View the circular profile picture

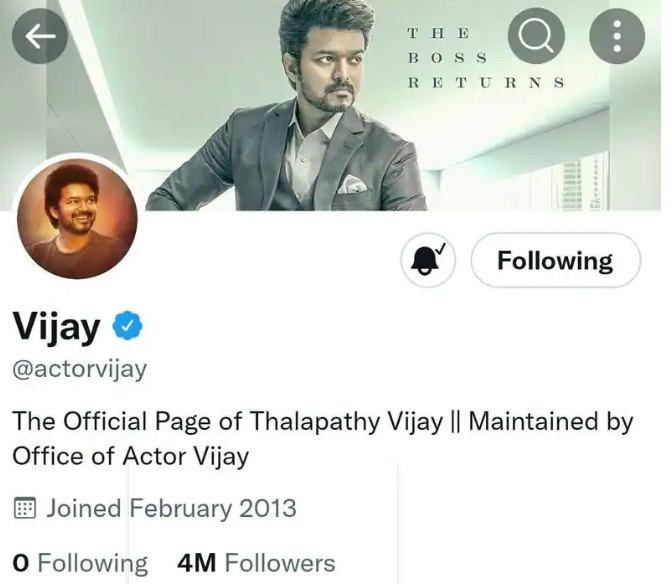point(77,219)
